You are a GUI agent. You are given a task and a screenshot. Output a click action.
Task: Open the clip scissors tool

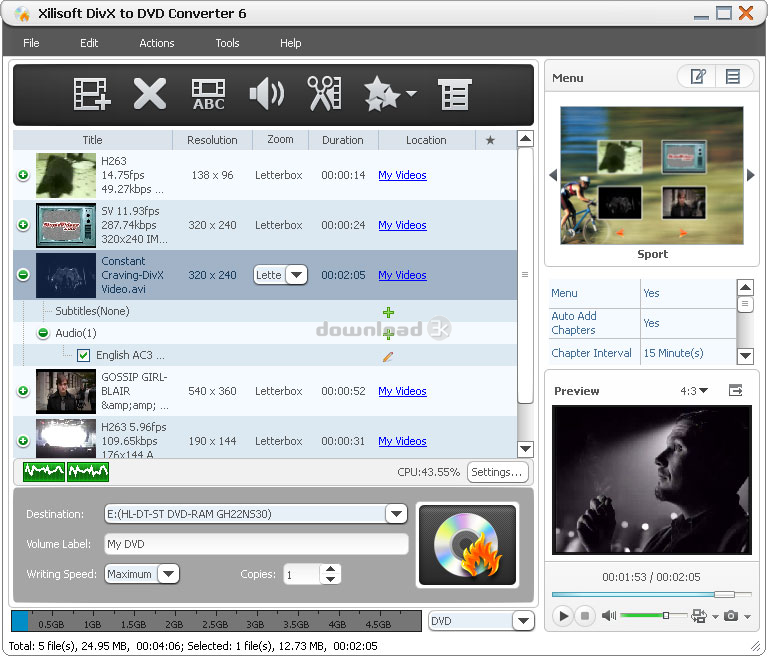[325, 93]
